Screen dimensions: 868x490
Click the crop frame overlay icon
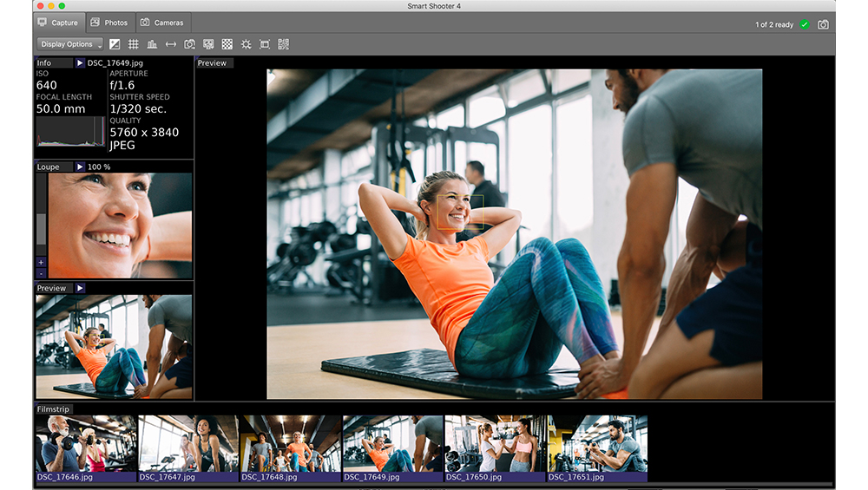(265, 44)
